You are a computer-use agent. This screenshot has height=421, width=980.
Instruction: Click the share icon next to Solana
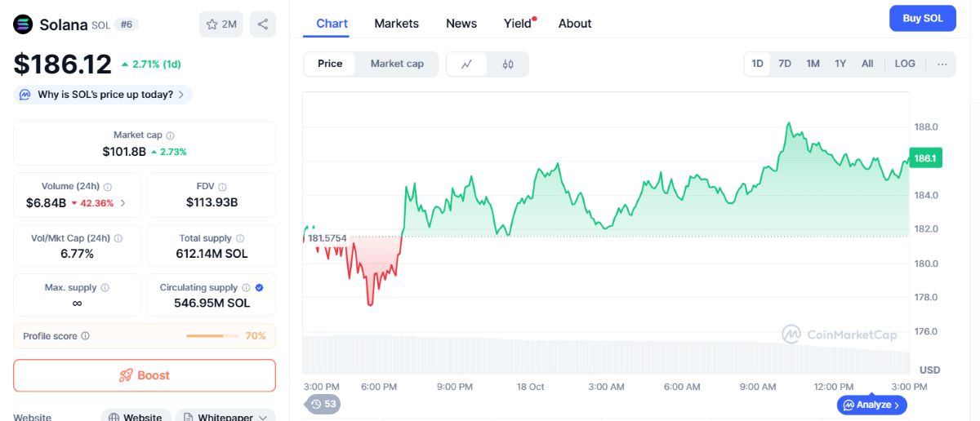262,24
